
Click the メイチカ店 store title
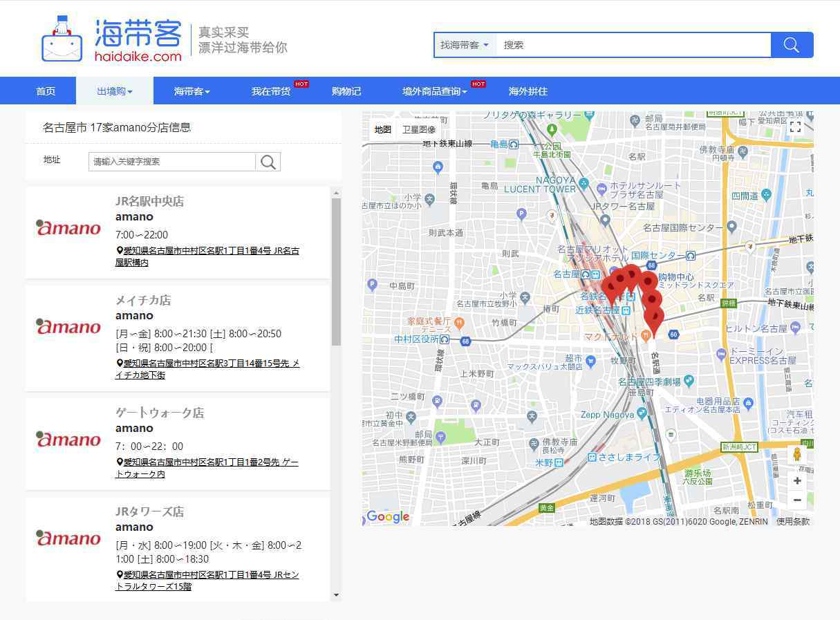[x=143, y=301]
